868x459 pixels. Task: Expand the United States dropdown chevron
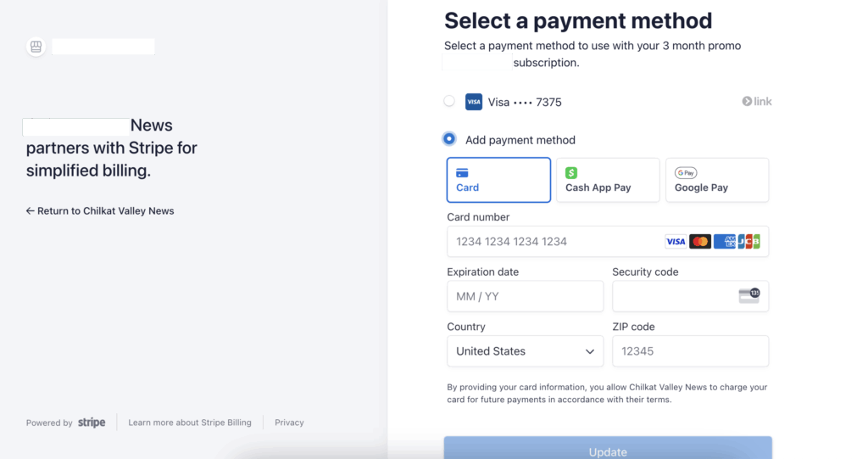pyautogui.click(x=590, y=351)
